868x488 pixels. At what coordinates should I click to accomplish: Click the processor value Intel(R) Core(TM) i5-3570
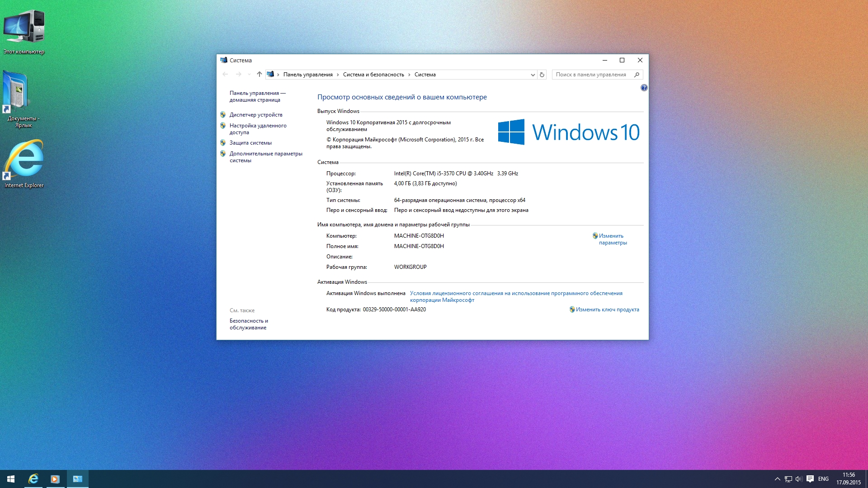[x=456, y=174]
